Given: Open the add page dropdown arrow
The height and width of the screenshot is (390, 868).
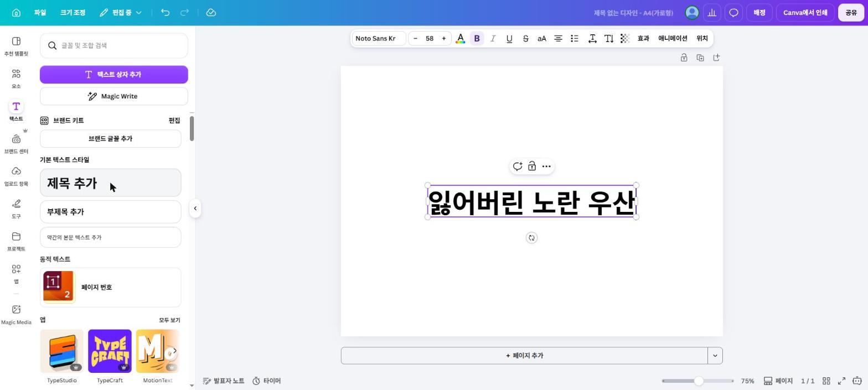Looking at the screenshot, I should 715,356.
